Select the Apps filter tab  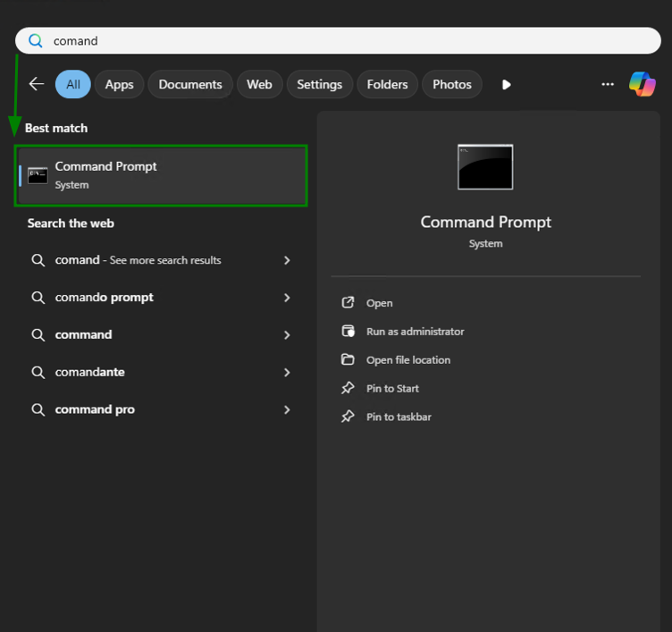coord(119,84)
